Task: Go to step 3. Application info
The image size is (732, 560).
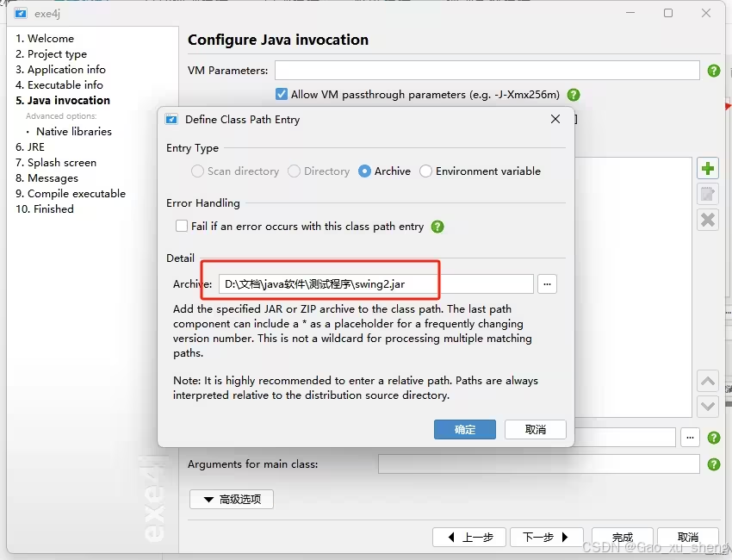Action: click(60, 69)
